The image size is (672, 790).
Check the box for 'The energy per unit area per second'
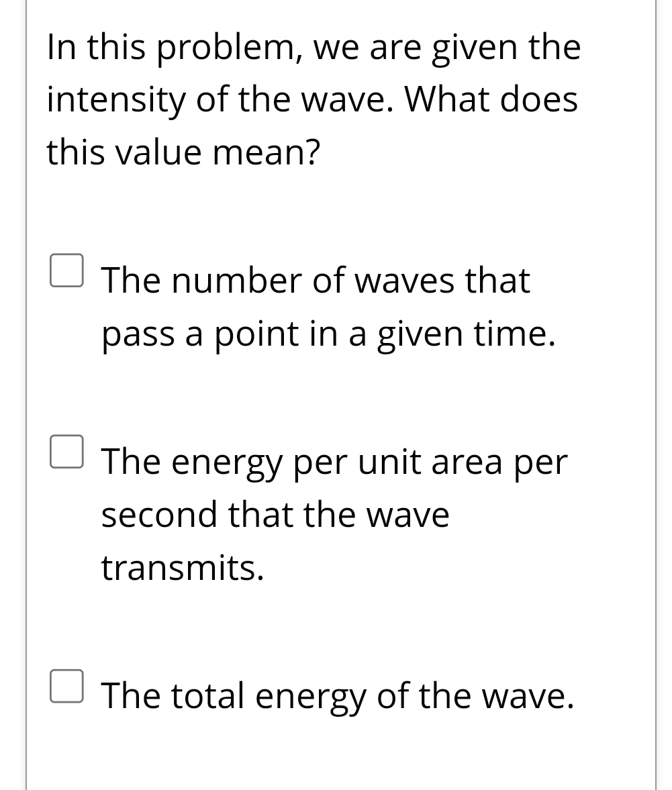tap(67, 452)
